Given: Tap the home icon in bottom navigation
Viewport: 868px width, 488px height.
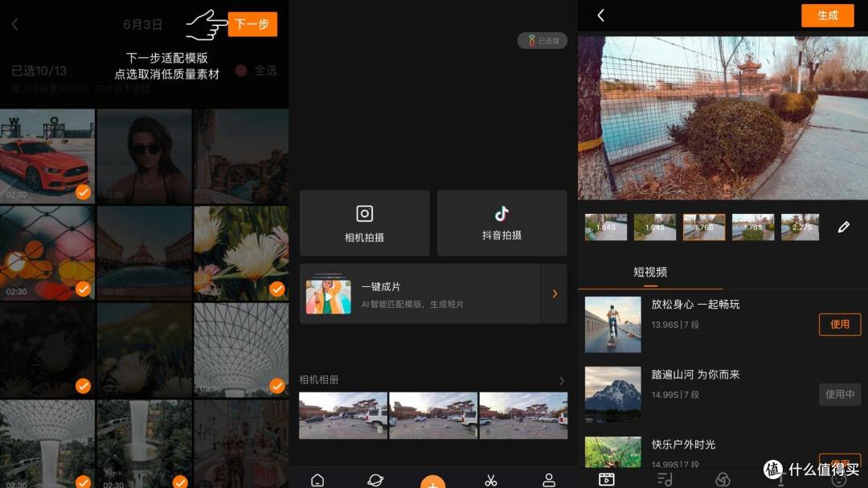Looking at the screenshot, I should point(317,480).
